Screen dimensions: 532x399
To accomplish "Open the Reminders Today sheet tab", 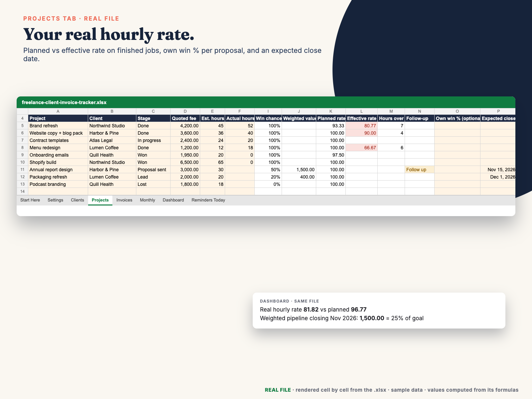I will click(x=208, y=200).
